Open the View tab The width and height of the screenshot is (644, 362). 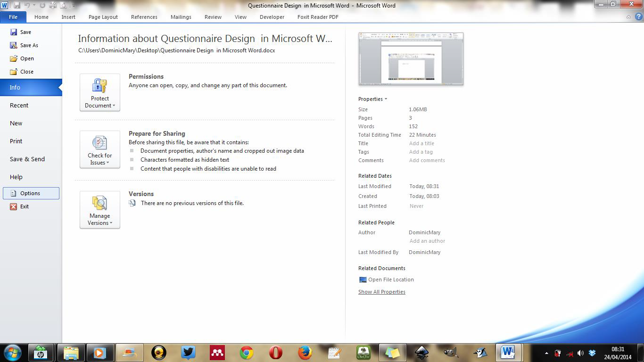click(240, 17)
